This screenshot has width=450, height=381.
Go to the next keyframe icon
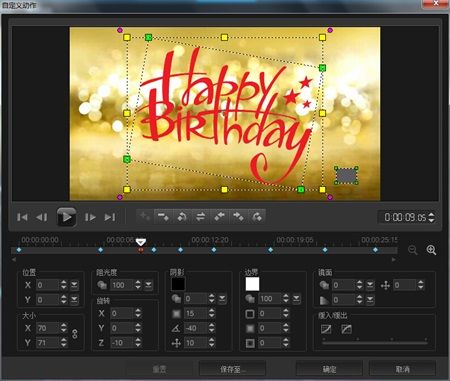click(x=257, y=217)
